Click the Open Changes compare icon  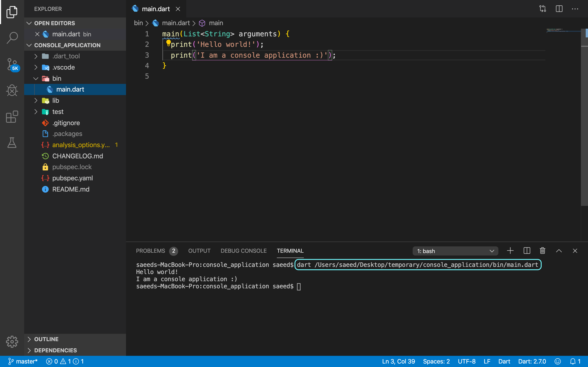(542, 9)
